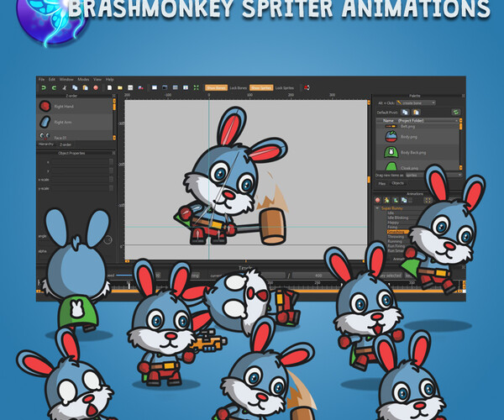Toggle the Lock Sprites button
Image resolution: width=504 pixels, height=420 pixels.
[x=285, y=87]
